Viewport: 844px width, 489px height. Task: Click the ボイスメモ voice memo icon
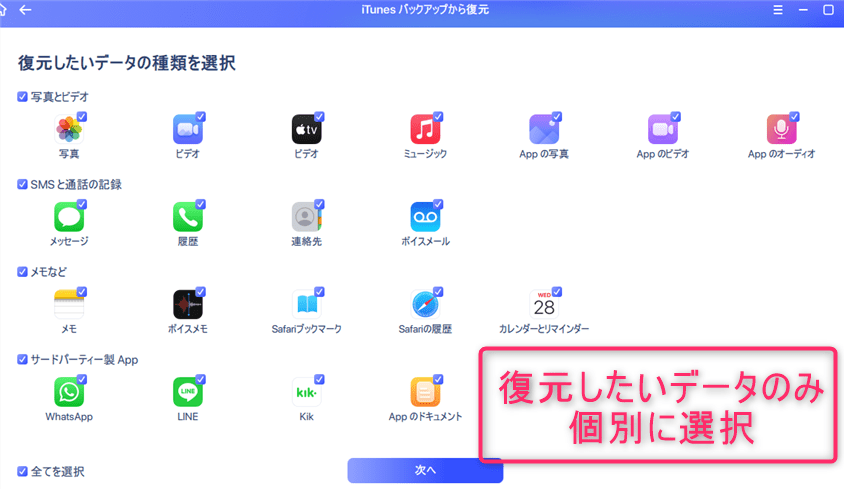click(187, 304)
